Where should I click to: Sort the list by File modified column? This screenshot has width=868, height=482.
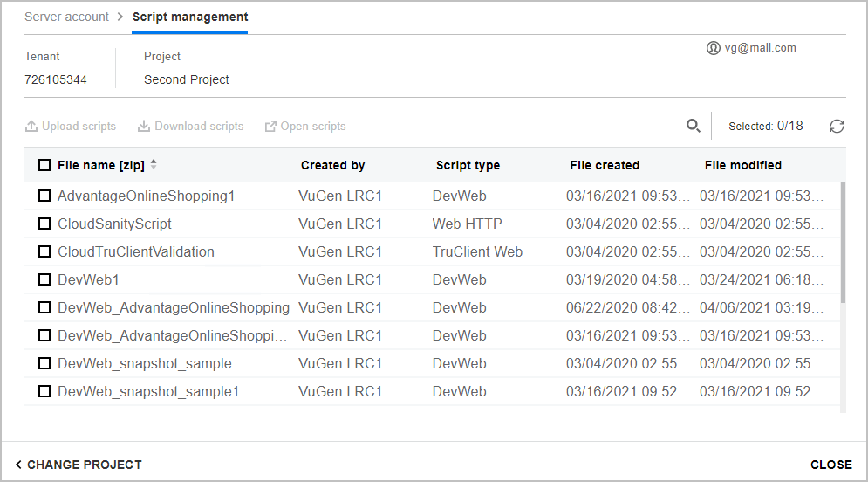click(742, 165)
